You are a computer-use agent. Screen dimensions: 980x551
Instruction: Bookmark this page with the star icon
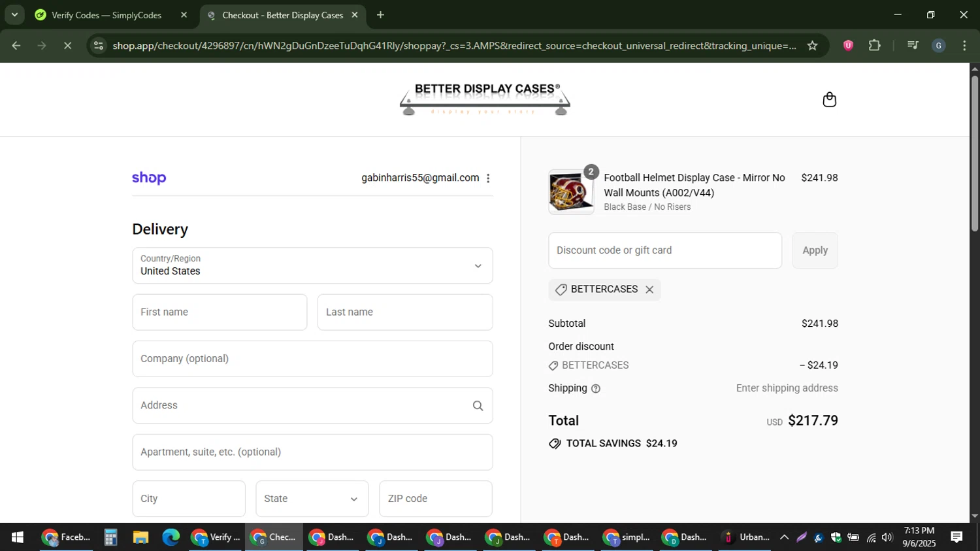(x=812, y=46)
